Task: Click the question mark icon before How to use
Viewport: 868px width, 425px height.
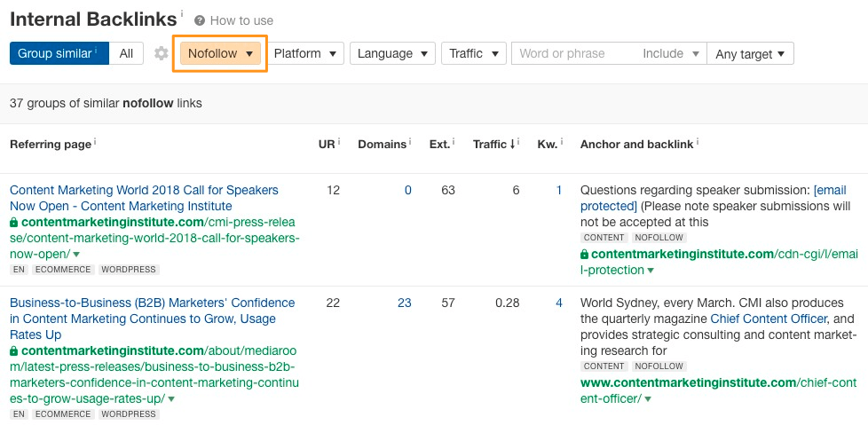Action: click(200, 21)
